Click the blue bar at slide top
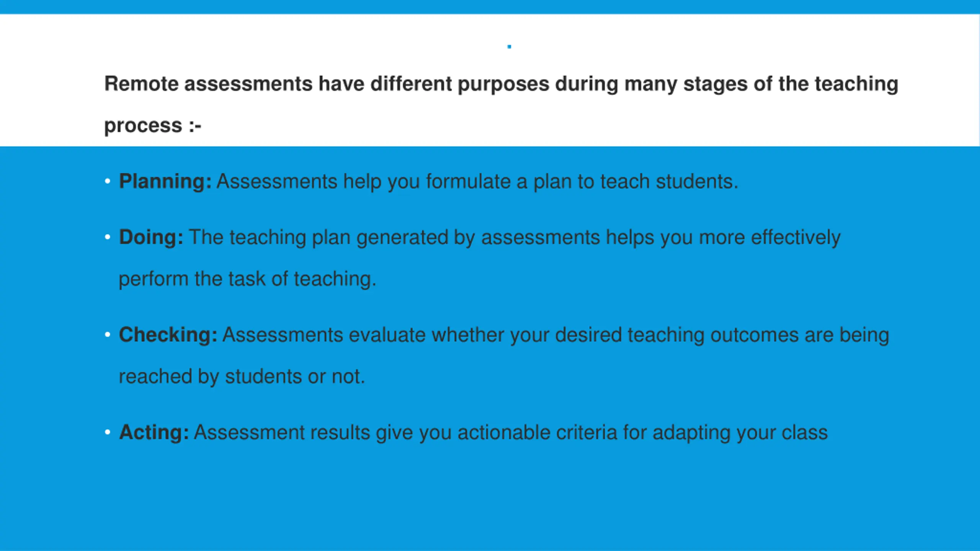This screenshot has height=551, width=980. [490, 7]
